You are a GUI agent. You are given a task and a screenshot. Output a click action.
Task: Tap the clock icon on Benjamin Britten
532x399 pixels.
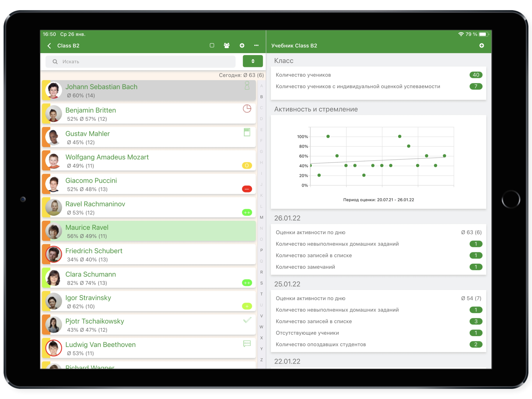(247, 109)
